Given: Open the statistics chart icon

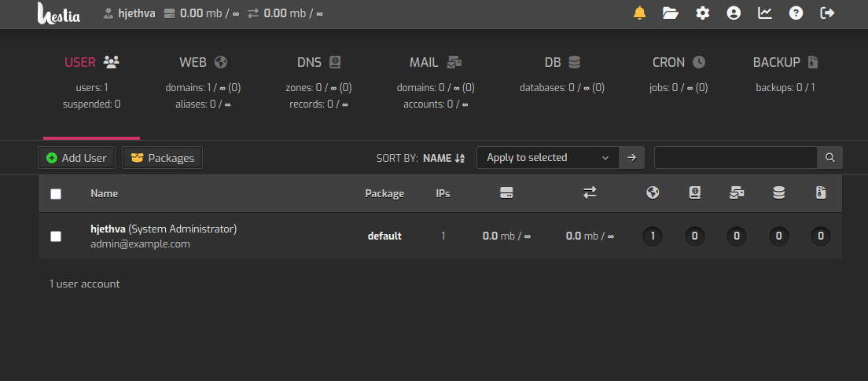Looking at the screenshot, I should pyautogui.click(x=764, y=13).
